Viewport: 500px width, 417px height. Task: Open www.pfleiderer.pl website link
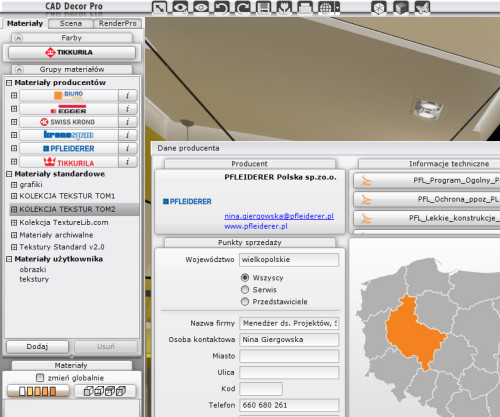point(256,226)
